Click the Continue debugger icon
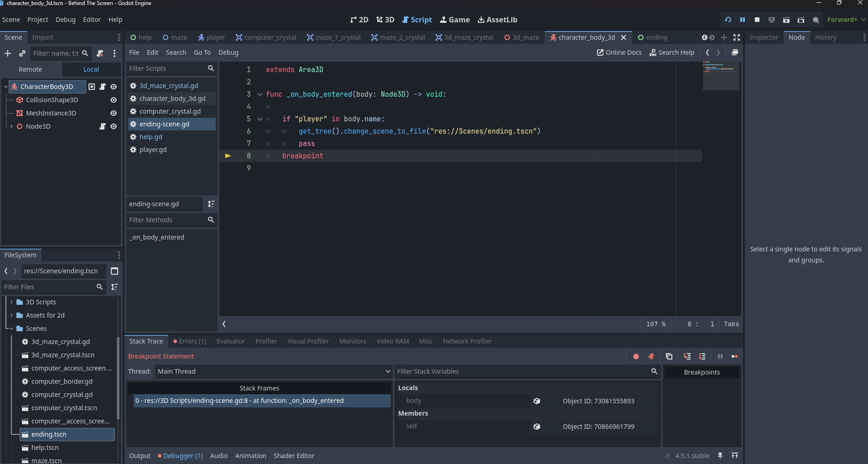The image size is (868, 464). tap(734, 356)
